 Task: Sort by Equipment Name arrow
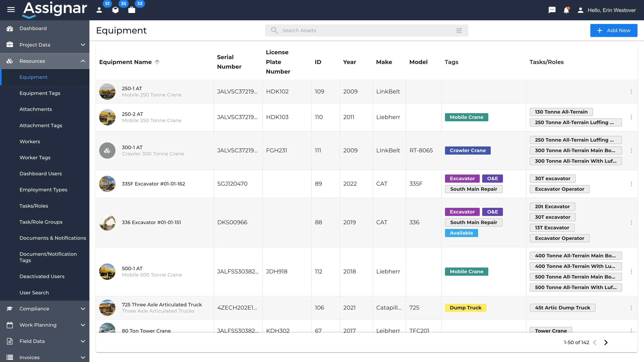(x=157, y=62)
